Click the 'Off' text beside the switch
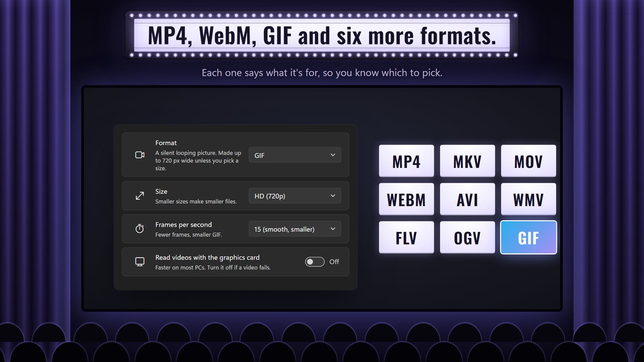Screen dimensions: 644x362 pos(334,261)
